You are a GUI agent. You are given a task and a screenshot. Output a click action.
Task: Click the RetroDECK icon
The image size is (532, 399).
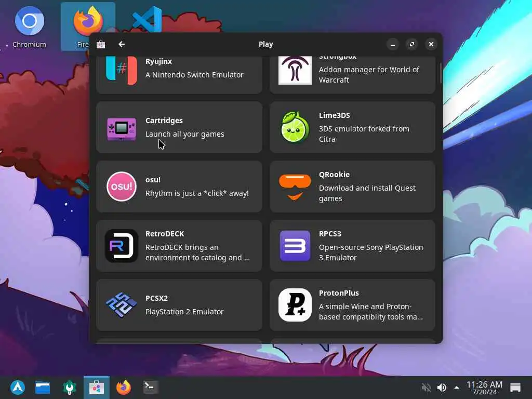[x=122, y=246]
